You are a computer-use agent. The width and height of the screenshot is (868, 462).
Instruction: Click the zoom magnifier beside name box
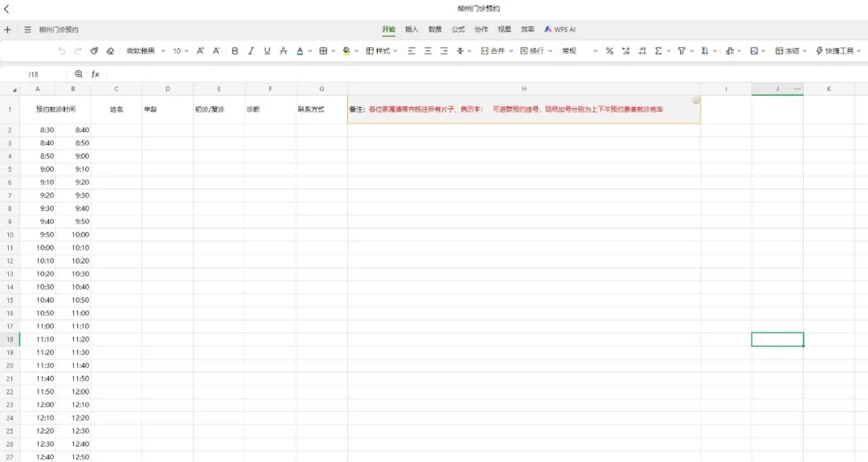click(x=79, y=74)
